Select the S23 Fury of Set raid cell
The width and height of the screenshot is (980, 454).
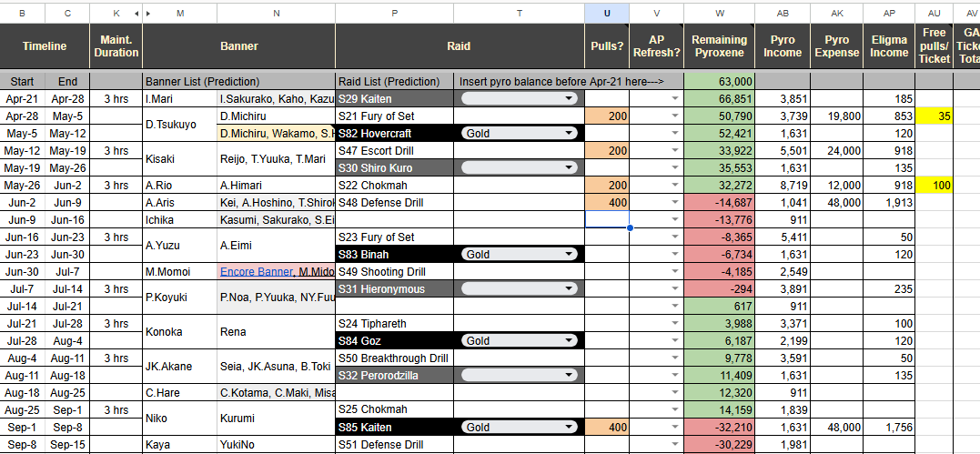click(394, 237)
